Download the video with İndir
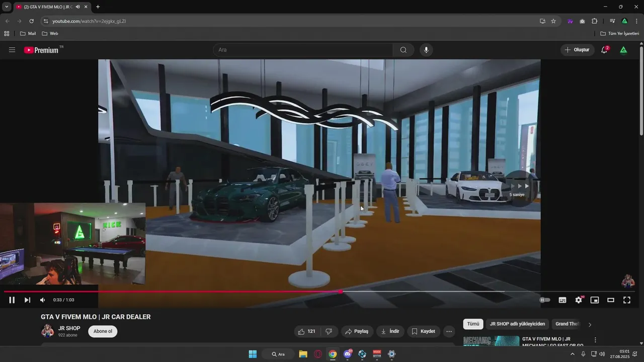 pos(390,331)
